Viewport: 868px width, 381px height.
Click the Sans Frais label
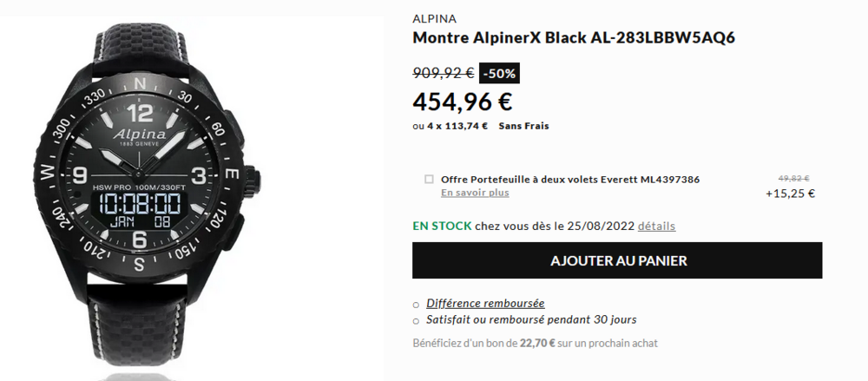523,126
